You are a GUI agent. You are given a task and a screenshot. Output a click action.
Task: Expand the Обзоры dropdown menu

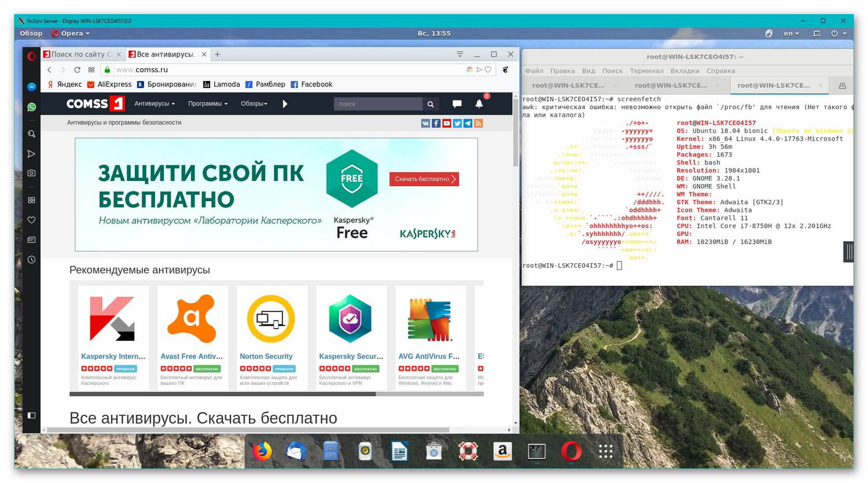pyautogui.click(x=254, y=104)
